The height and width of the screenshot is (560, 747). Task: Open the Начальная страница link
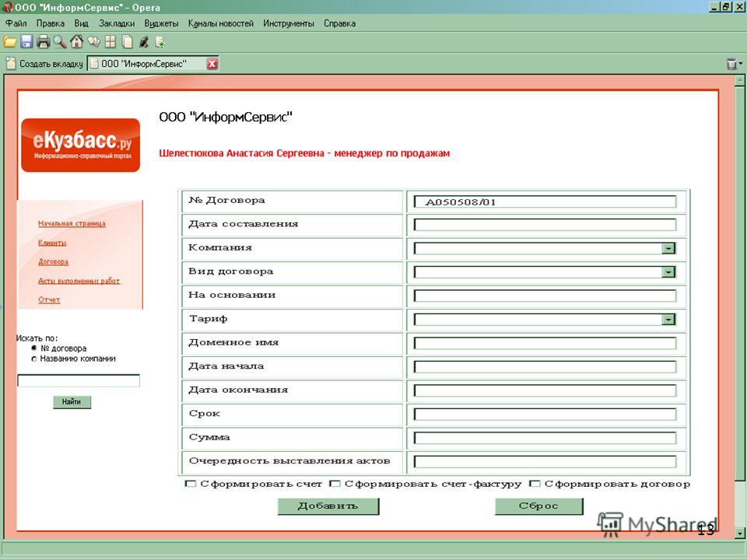[x=72, y=223]
